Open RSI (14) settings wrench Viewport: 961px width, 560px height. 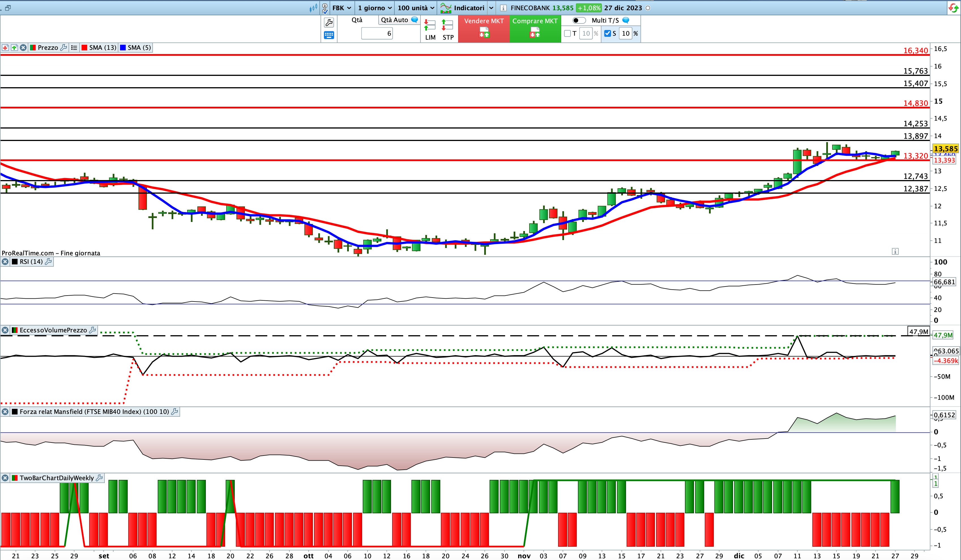[x=48, y=262]
